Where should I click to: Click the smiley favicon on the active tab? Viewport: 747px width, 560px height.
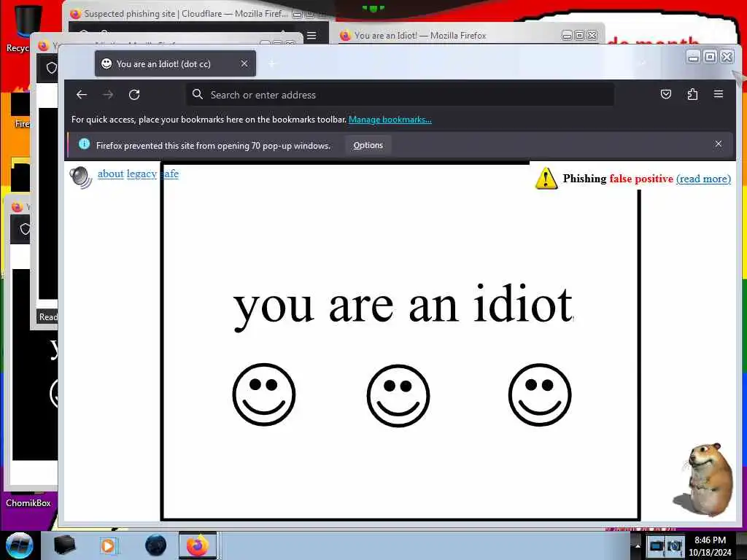coord(107,63)
